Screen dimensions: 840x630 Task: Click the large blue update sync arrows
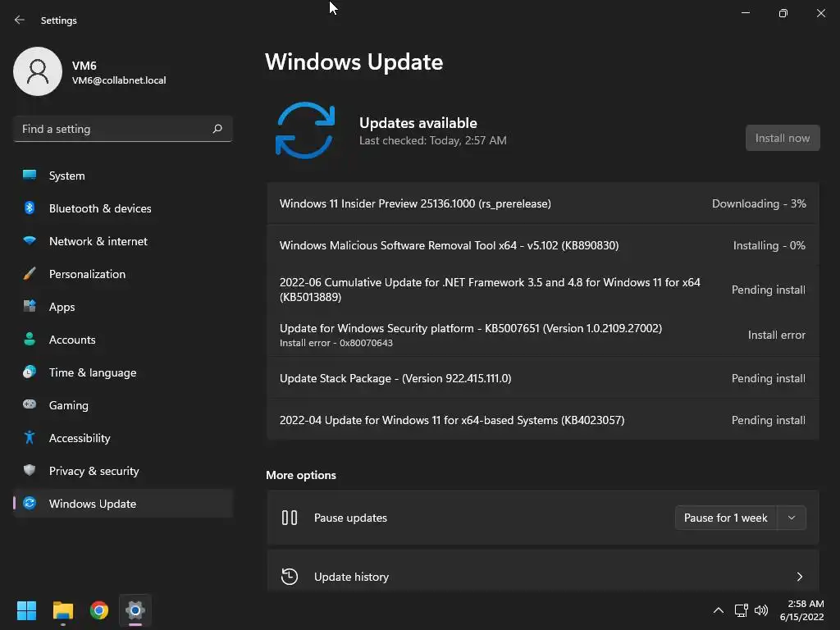pyautogui.click(x=305, y=130)
